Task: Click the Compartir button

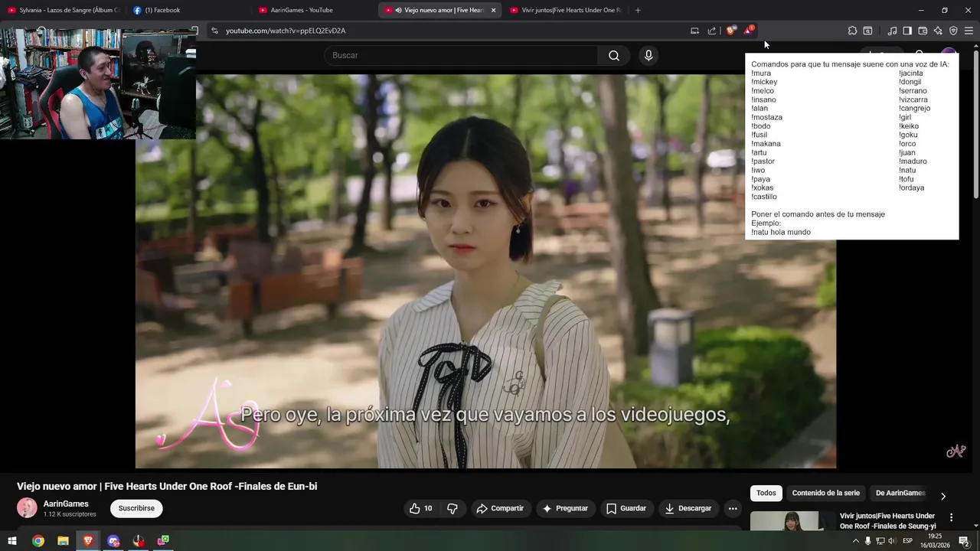Action: (500, 508)
